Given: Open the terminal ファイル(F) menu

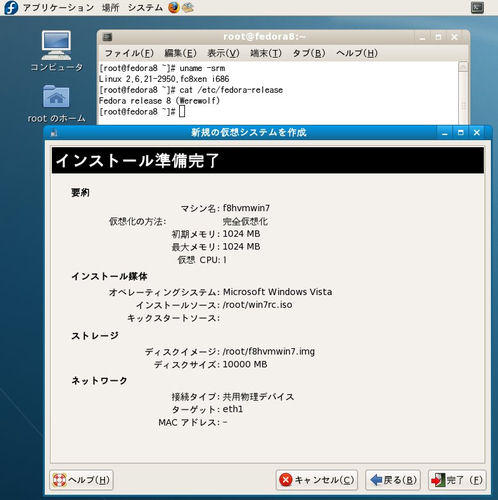Looking at the screenshot, I should 129,53.
